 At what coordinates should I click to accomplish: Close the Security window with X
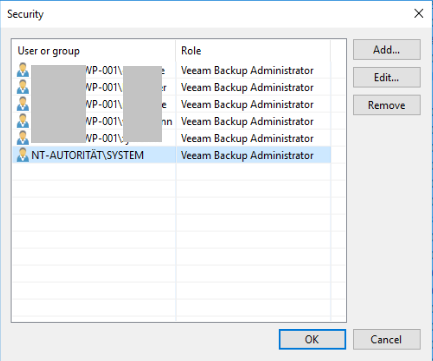419,14
